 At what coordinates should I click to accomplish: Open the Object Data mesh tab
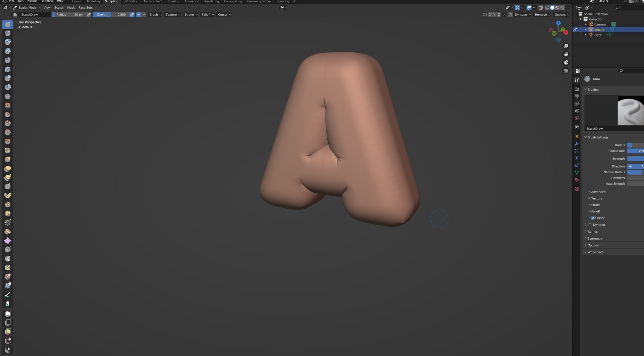(x=577, y=172)
